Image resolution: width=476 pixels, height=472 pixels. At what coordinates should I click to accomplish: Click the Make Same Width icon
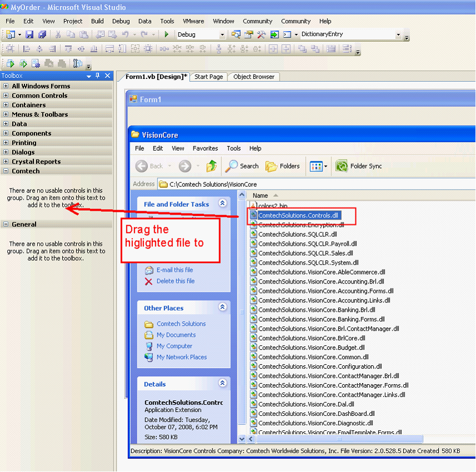click(110, 49)
